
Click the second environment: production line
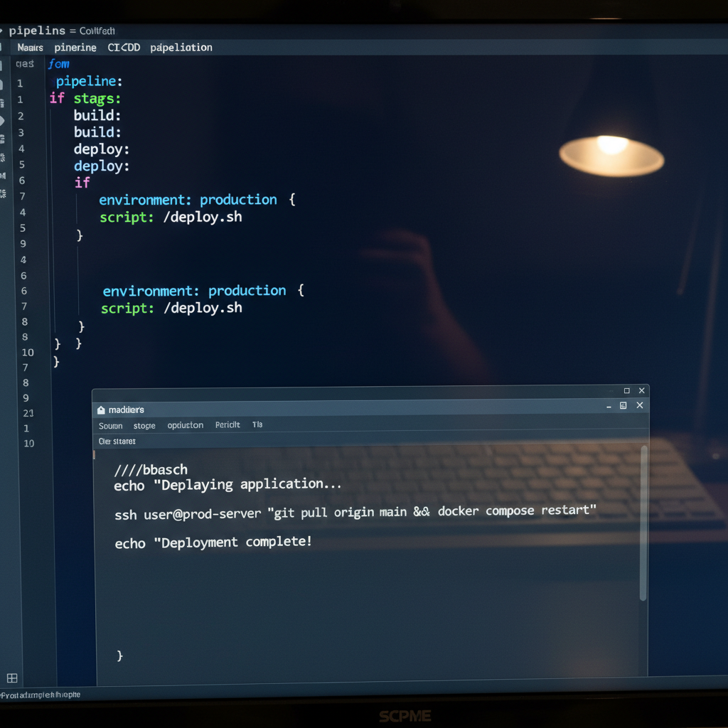[203, 291]
